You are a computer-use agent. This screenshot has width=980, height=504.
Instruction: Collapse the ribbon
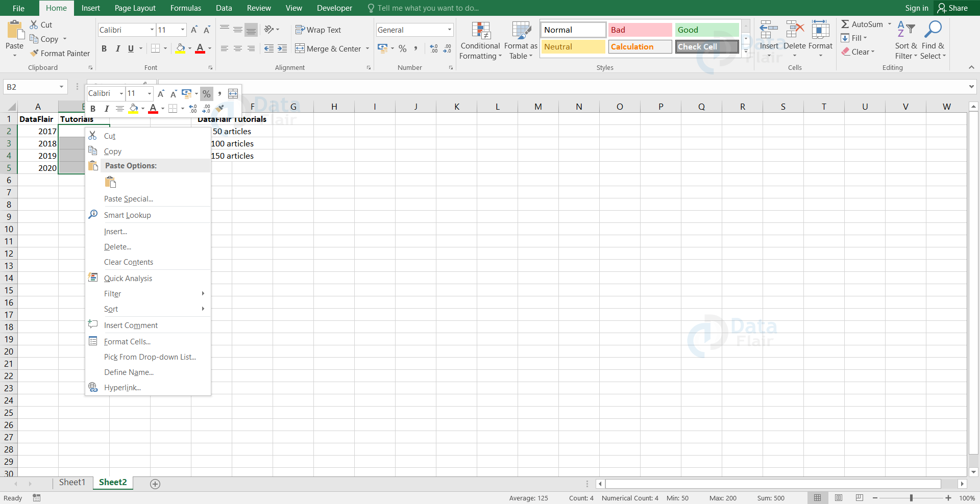click(x=971, y=67)
